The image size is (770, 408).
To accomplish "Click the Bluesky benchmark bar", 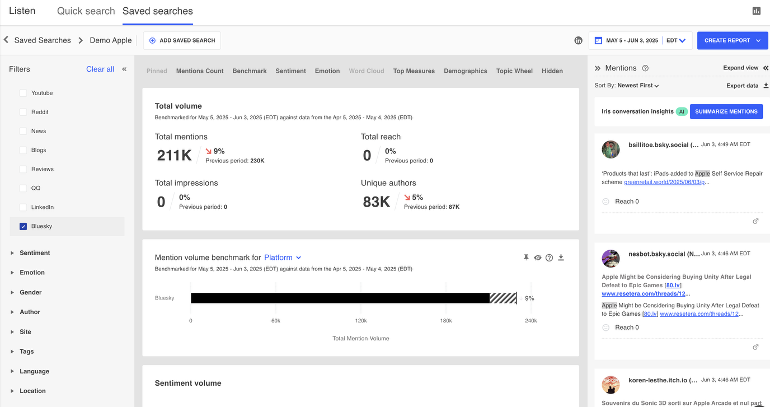I will click(354, 298).
